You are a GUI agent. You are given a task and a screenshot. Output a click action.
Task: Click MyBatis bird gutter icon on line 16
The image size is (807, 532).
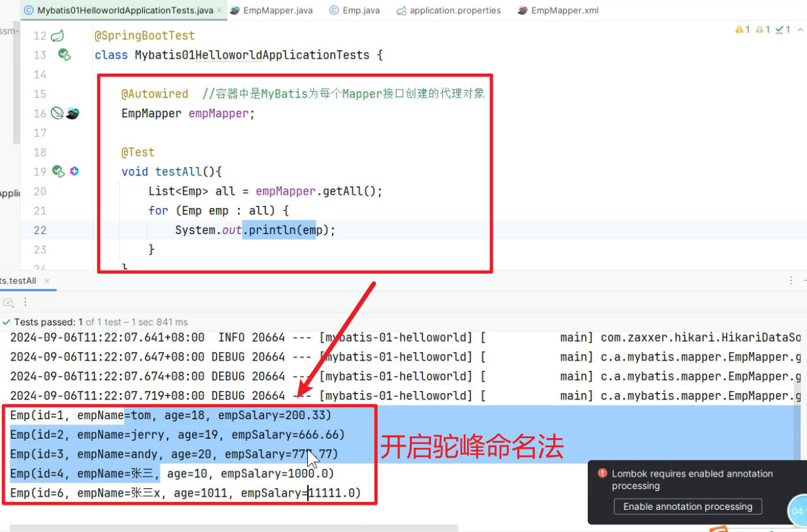(73, 113)
